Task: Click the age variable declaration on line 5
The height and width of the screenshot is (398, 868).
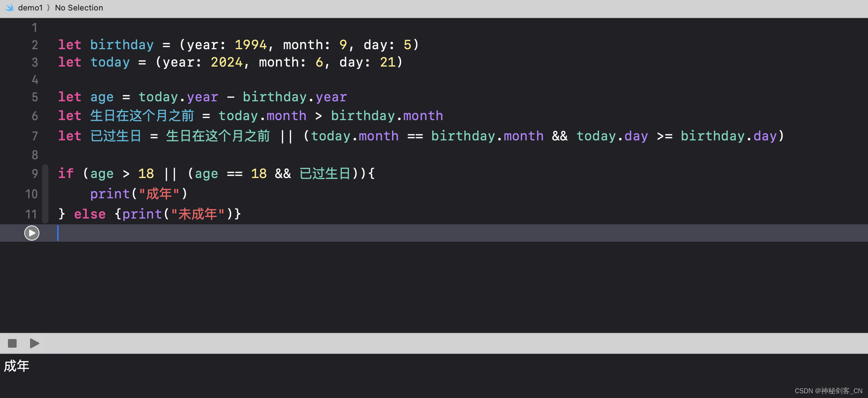Action: click(x=102, y=97)
